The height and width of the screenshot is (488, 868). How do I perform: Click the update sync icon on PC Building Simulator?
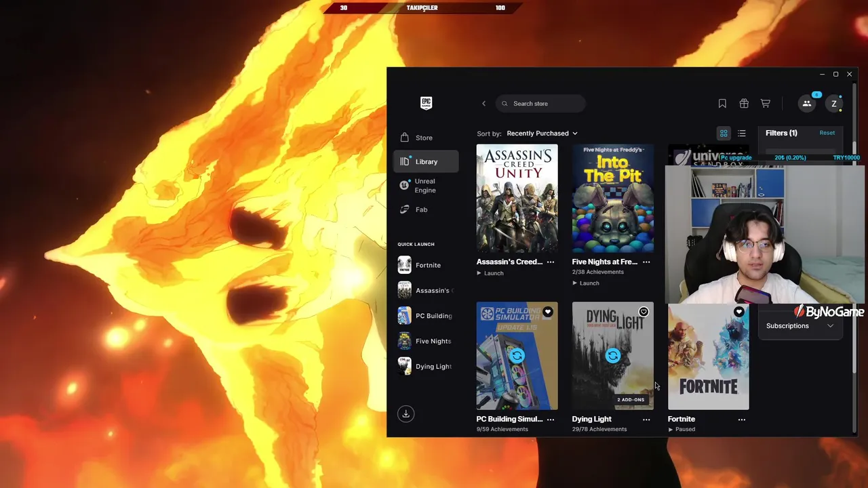point(517,356)
